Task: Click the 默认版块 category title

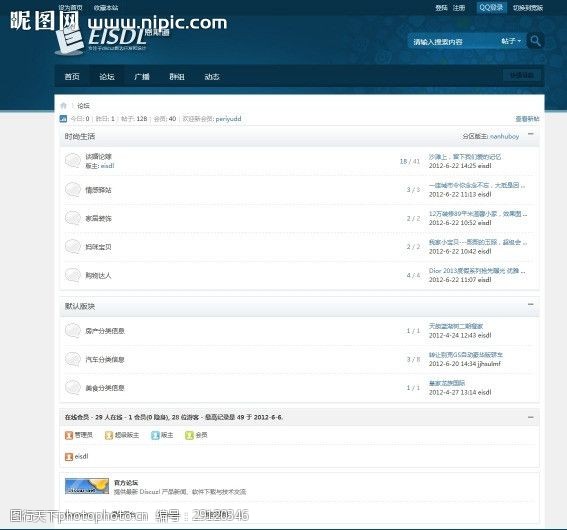Action: pos(80,306)
